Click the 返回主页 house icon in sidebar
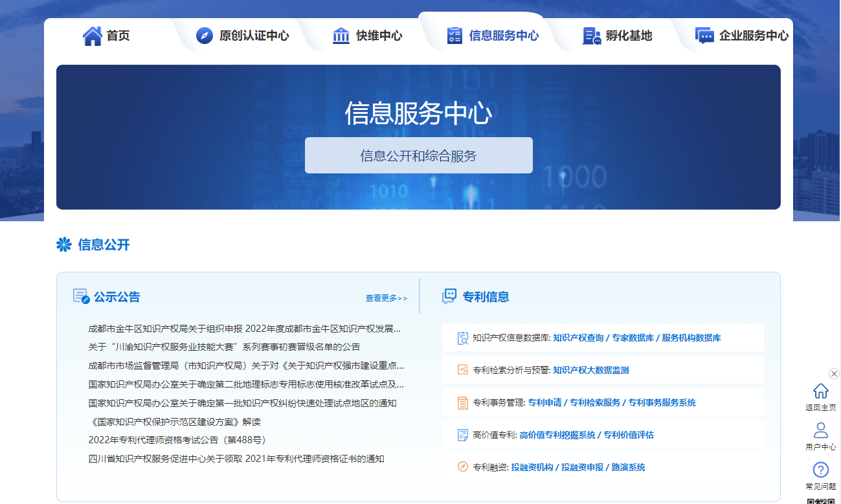This screenshot has height=504, width=841. [820, 391]
